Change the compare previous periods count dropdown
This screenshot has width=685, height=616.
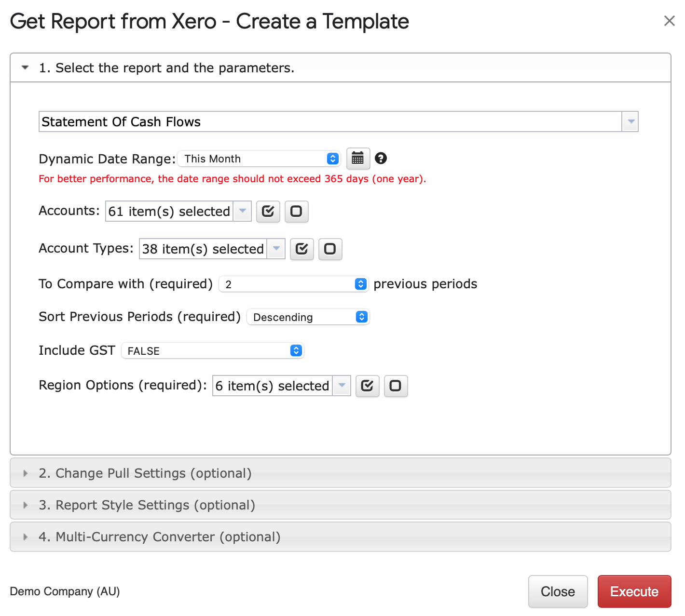click(293, 284)
